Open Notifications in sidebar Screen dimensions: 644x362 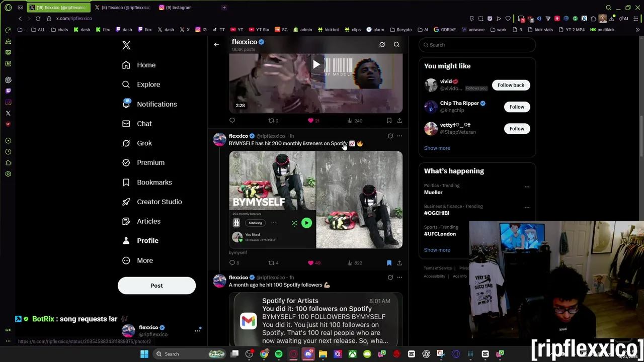tap(149, 104)
